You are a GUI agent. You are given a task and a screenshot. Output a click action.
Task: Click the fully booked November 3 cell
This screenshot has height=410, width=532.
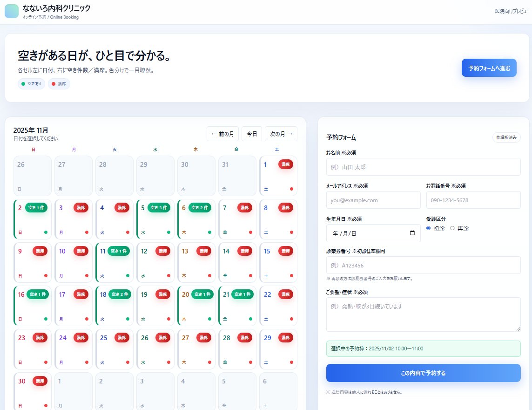click(74, 219)
